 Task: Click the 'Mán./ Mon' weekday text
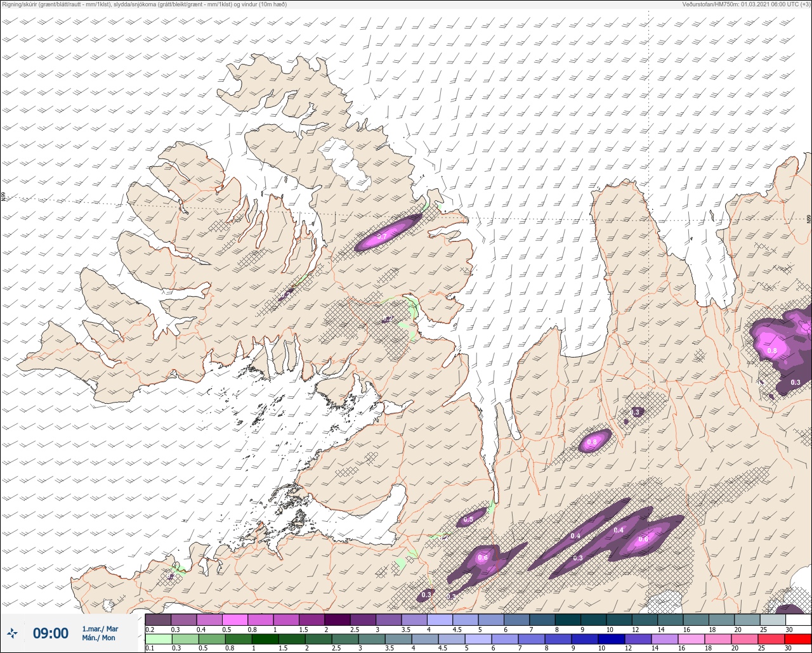pyautogui.click(x=98, y=638)
